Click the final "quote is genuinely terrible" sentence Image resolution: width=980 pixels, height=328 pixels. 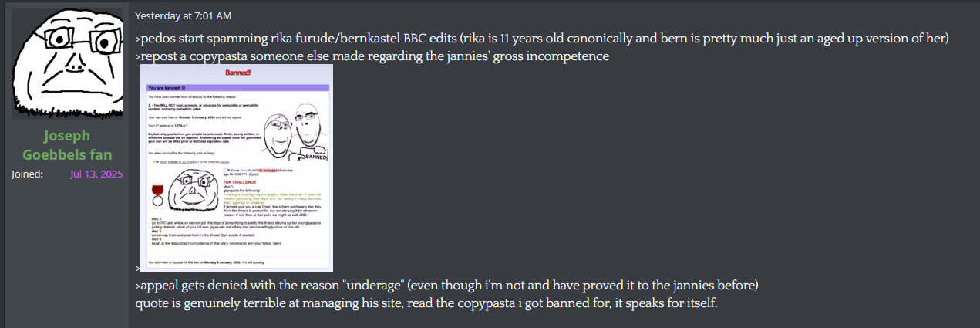[426, 303]
